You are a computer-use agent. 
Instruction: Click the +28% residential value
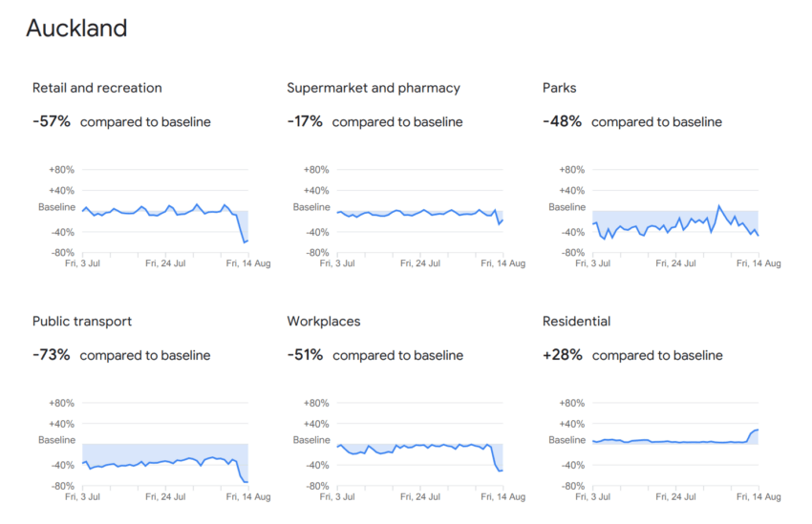563,355
